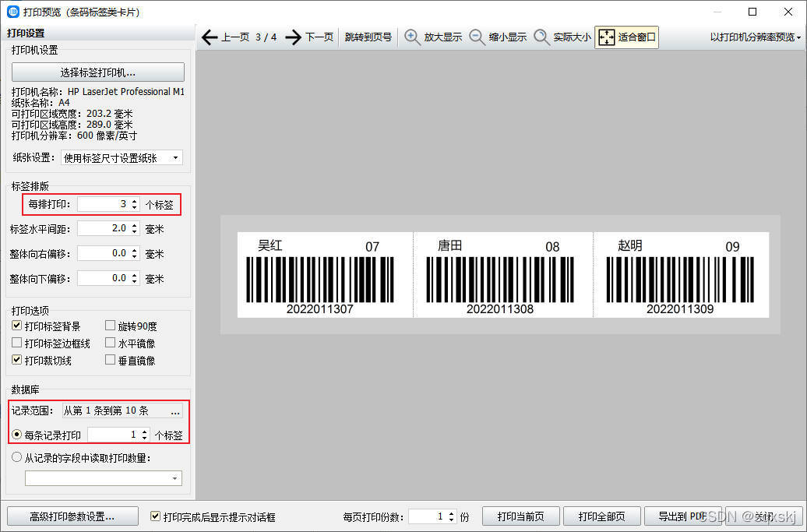Image resolution: width=807 pixels, height=532 pixels.
Task: Click the 记录范围 ellipsis button
Action: click(x=175, y=410)
